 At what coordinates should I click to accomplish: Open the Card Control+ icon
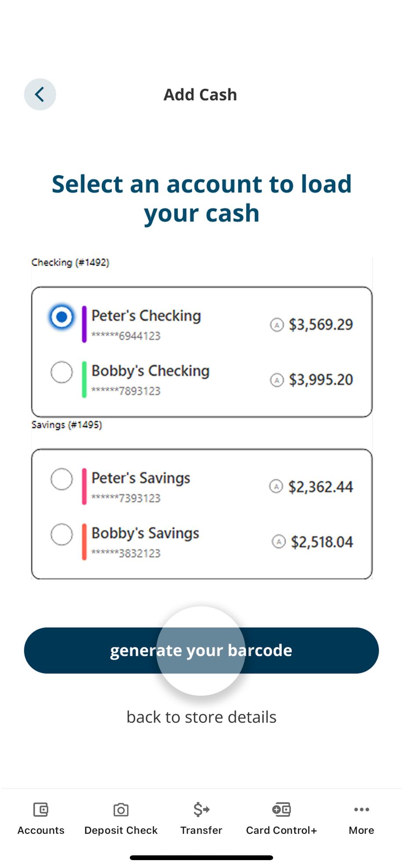(282, 809)
